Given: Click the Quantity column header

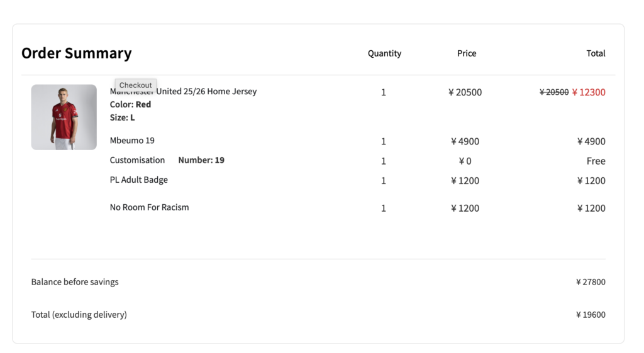Looking at the screenshot, I should point(384,53).
